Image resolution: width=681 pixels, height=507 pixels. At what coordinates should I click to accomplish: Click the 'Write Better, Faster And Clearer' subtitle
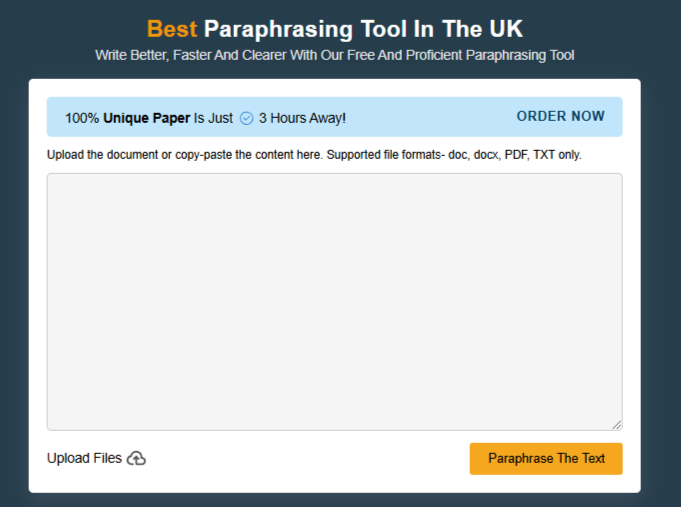[335, 55]
